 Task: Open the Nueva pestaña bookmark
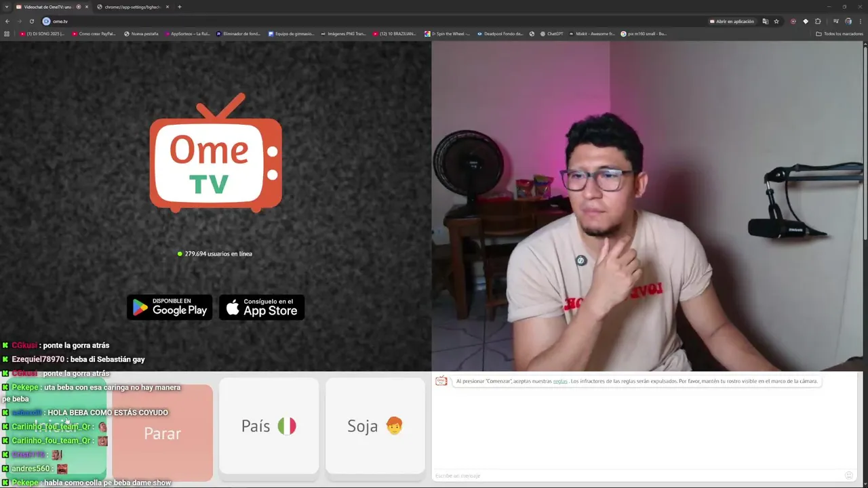coord(142,33)
